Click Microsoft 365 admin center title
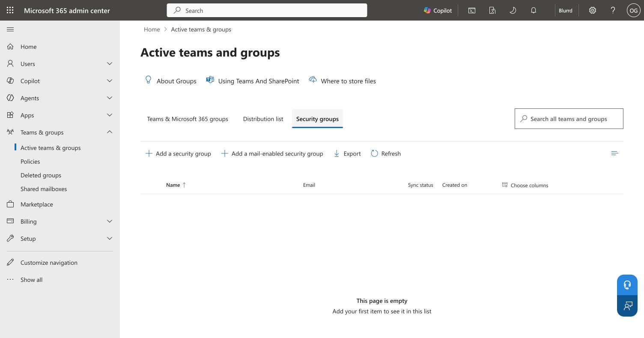Screen dimensions: 644x338 (x=67, y=10)
